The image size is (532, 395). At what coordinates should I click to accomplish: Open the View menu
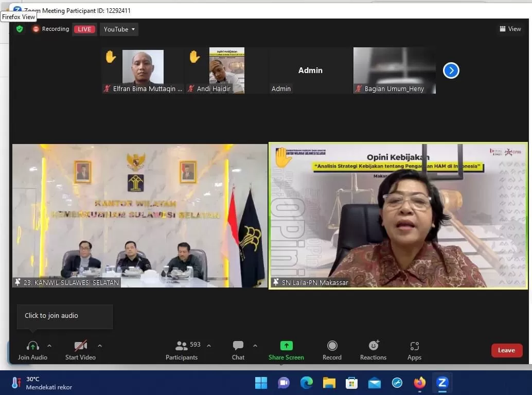click(510, 29)
